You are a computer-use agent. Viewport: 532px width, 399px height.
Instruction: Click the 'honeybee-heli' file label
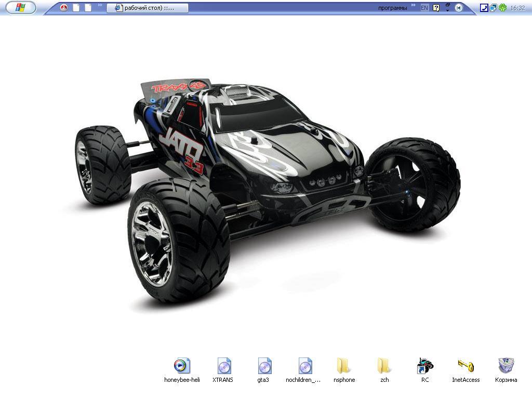182,380
